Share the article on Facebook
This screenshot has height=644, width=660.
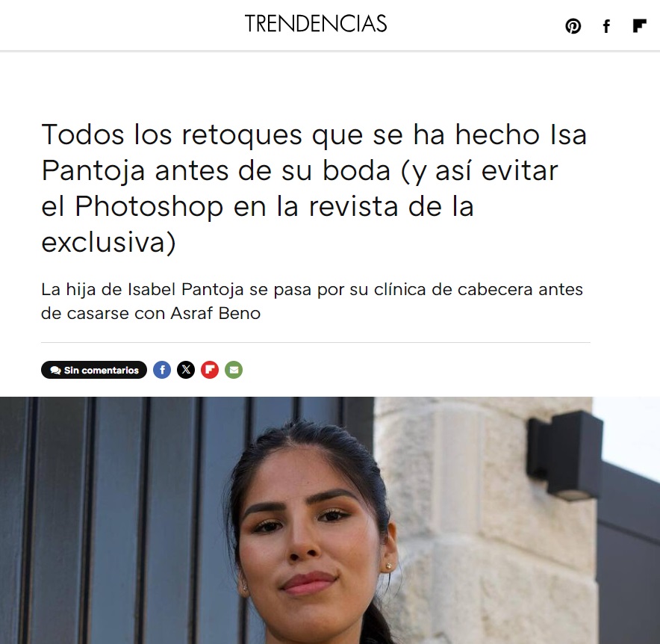tap(162, 370)
